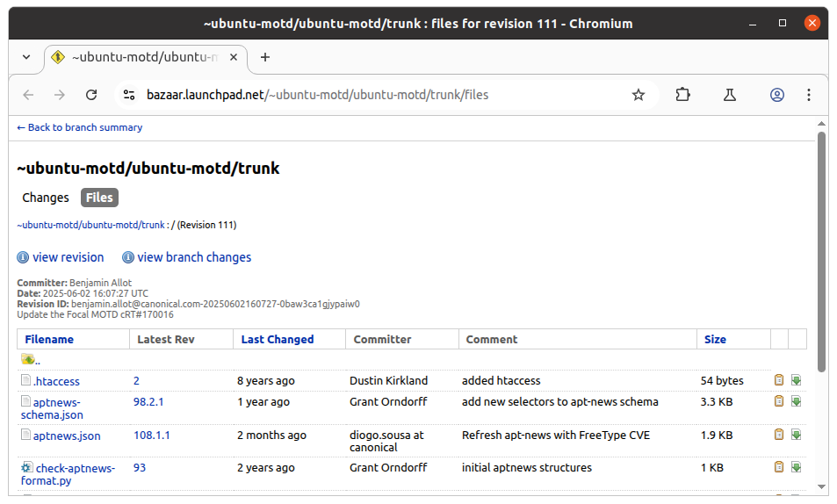The image size is (837, 504).
Task: Open the Chromium three-dot menu
Action: (x=808, y=95)
